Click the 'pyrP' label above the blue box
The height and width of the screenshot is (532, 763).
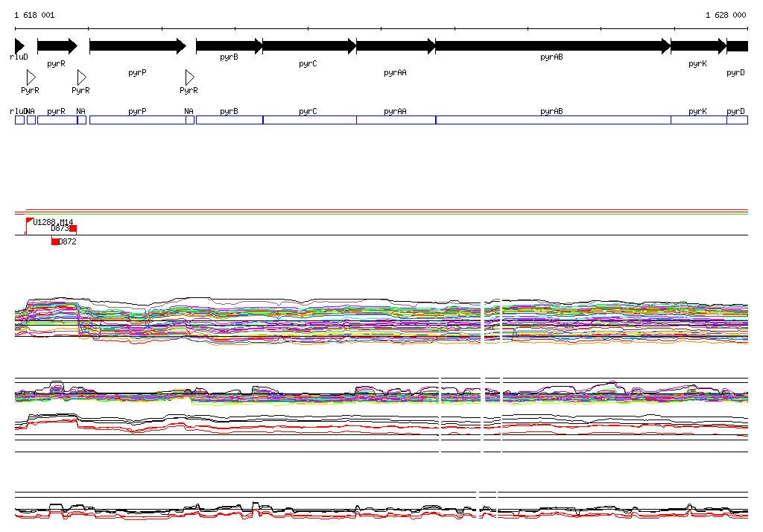[137, 112]
